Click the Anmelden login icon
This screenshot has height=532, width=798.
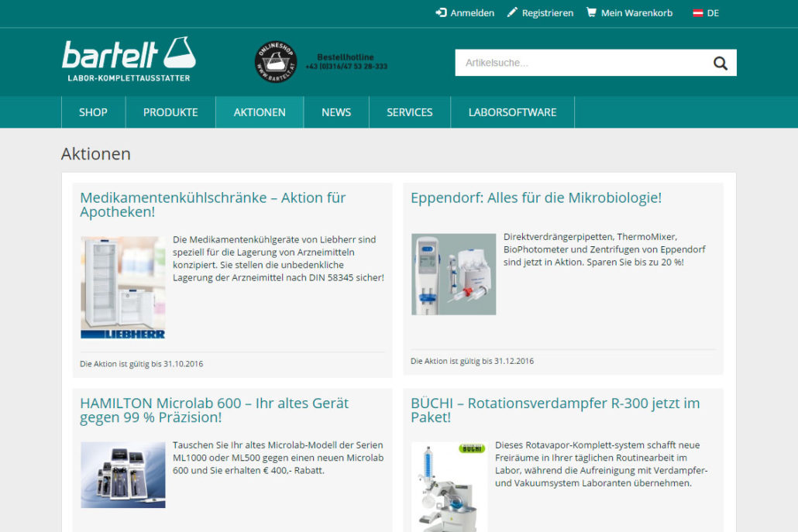tap(441, 12)
